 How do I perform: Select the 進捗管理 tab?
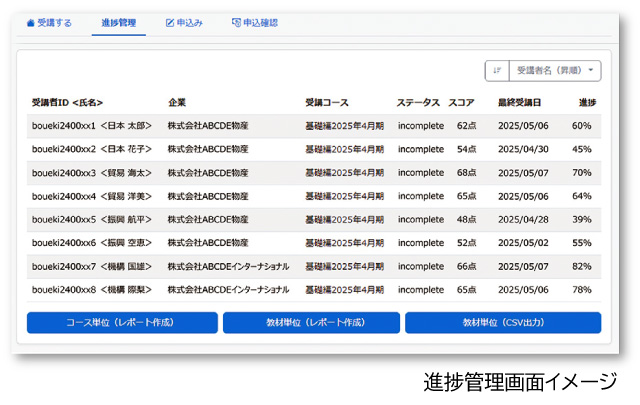(x=118, y=23)
